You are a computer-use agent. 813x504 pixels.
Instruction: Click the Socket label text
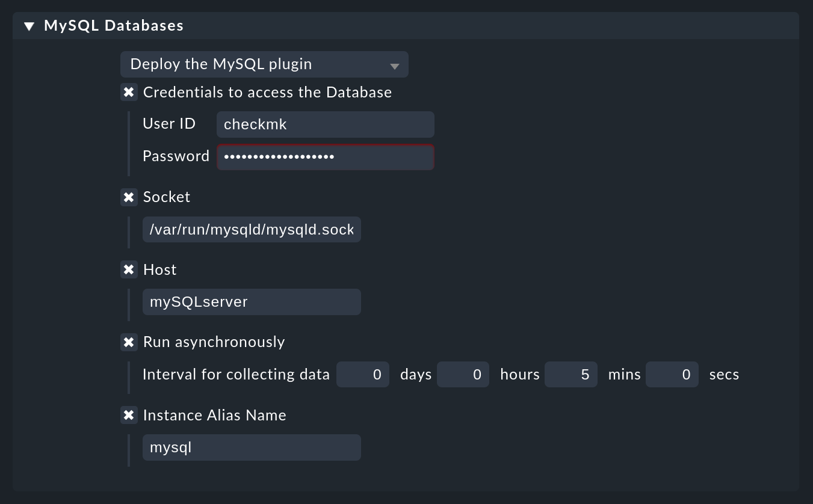pos(167,197)
